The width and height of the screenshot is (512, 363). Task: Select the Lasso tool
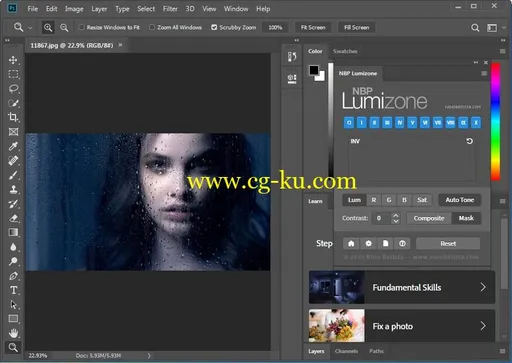click(13, 89)
